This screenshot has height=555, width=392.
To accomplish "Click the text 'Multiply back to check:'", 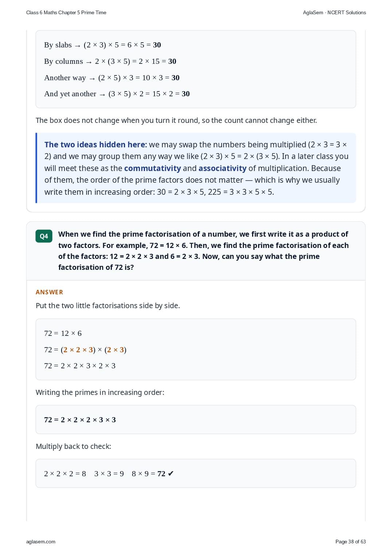I will pos(73,446).
